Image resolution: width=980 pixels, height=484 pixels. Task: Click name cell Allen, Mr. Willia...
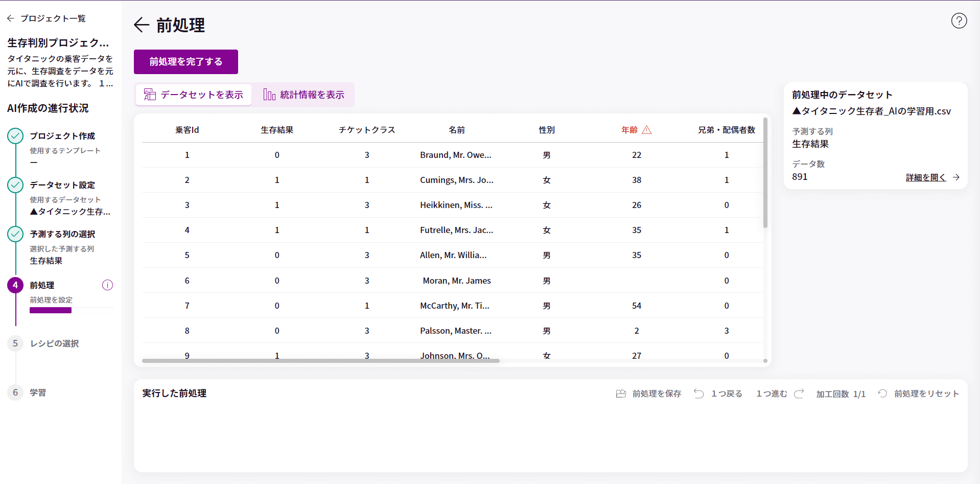453,255
